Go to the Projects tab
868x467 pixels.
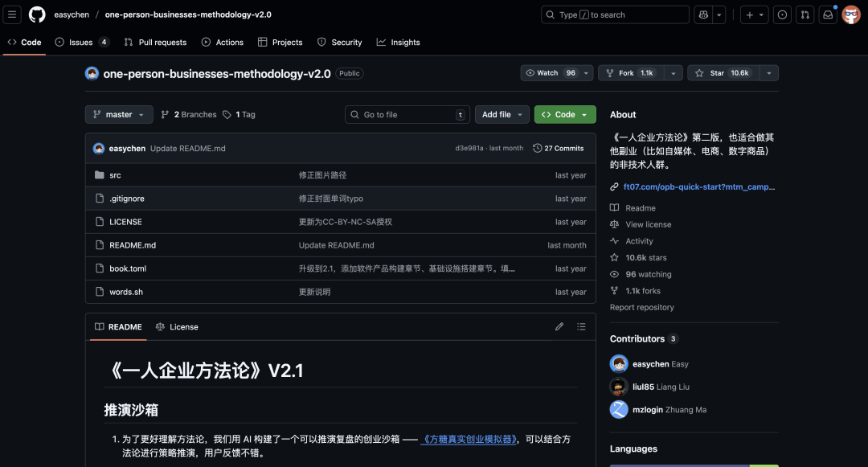[280, 42]
